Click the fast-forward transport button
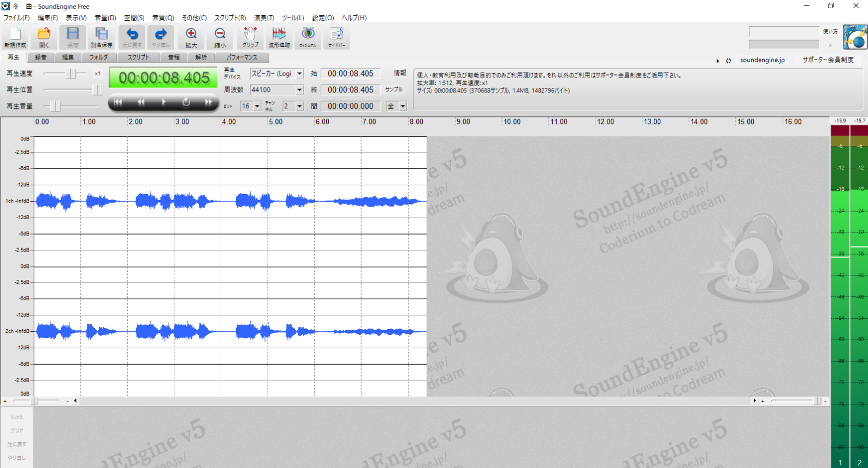Screen dimensions: 868x468 pos(208,102)
